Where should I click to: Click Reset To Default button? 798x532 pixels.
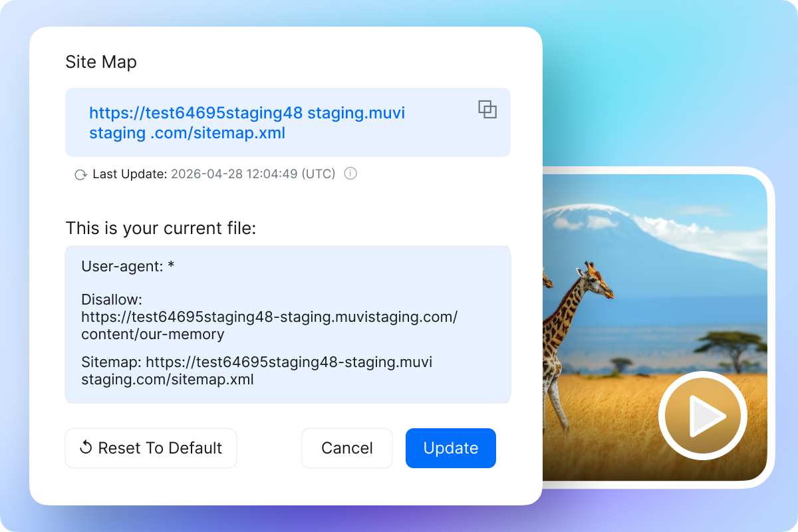click(151, 448)
